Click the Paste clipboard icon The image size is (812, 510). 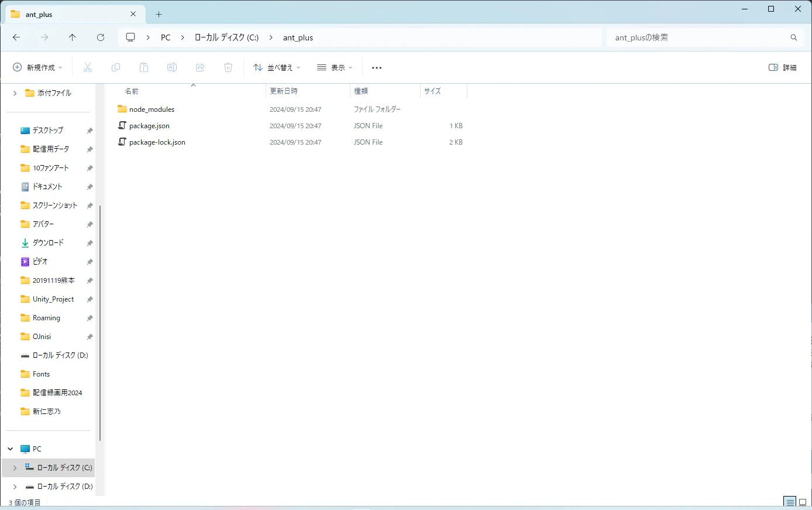(x=144, y=68)
